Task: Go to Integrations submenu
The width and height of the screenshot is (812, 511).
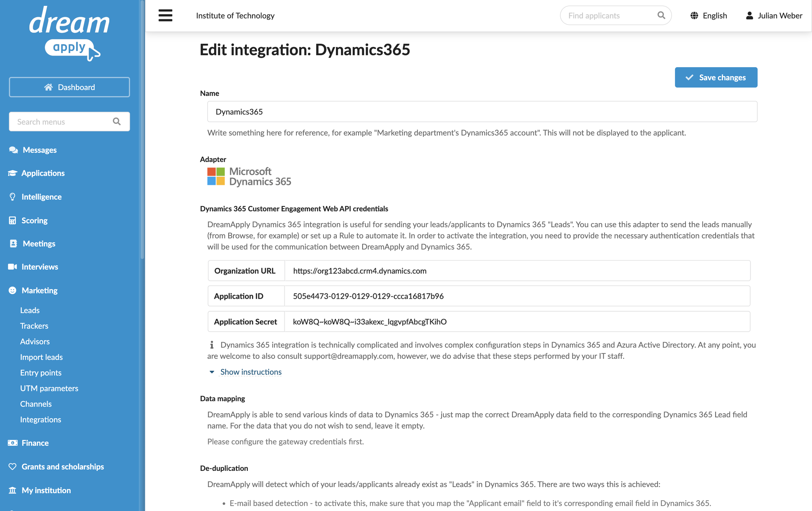Action: pyautogui.click(x=40, y=419)
